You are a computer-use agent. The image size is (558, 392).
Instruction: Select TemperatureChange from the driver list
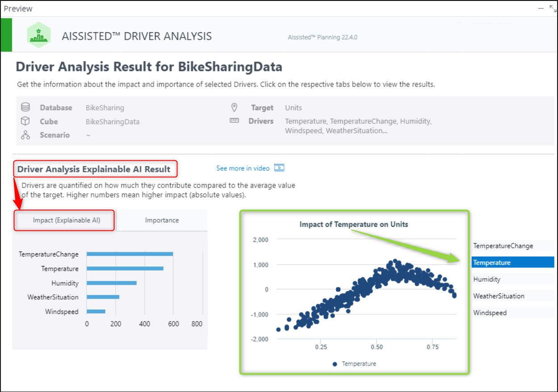pos(512,246)
